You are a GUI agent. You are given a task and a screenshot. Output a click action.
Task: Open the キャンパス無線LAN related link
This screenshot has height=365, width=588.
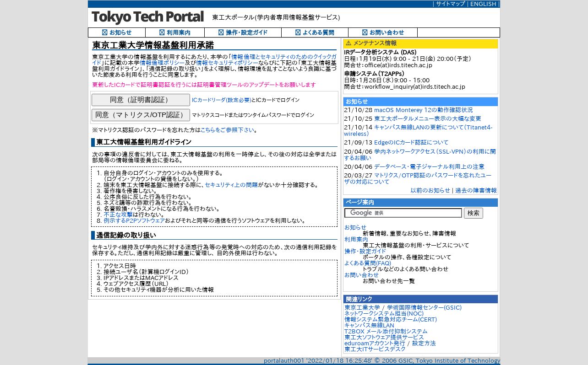coord(369,326)
